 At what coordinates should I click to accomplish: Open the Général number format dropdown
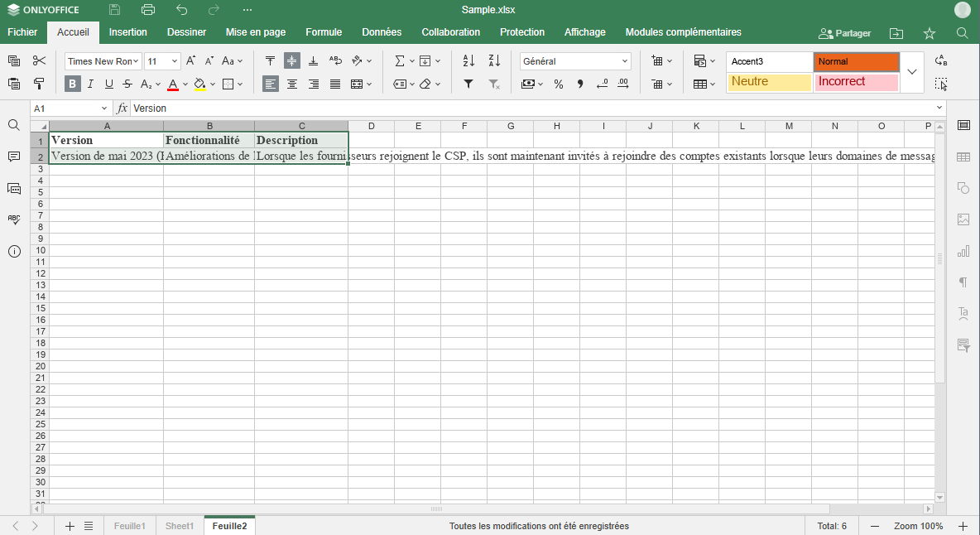[627, 60]
